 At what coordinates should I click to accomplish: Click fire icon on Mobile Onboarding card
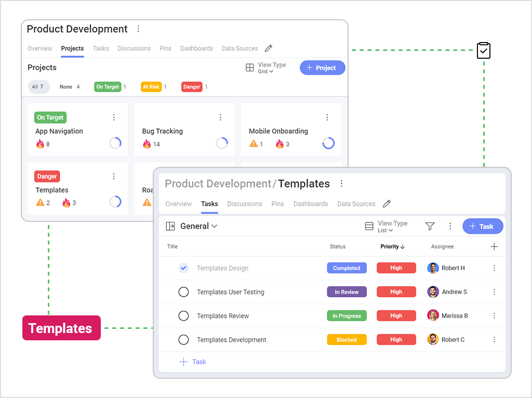[280, 144]
